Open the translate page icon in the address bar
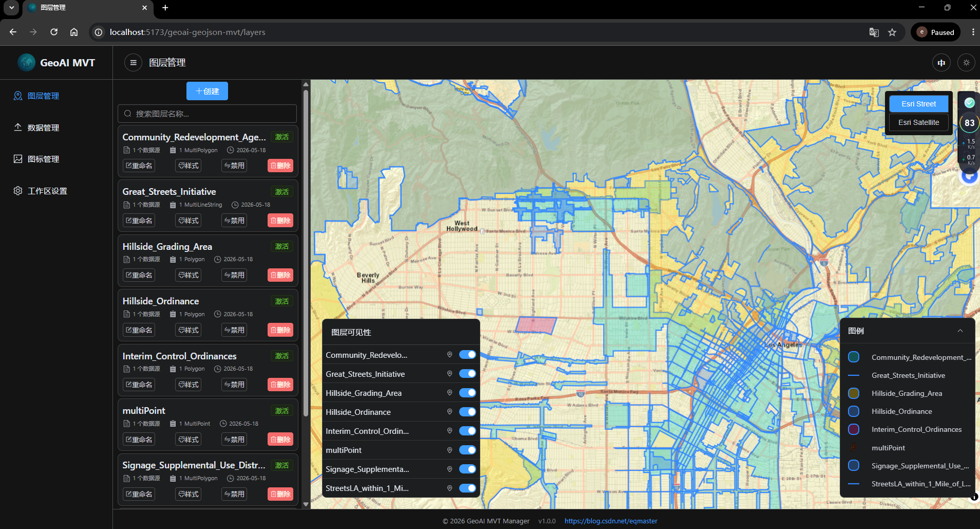Image resolution: width=980 pixels, height=529 pixels. (x=874, y=32)
